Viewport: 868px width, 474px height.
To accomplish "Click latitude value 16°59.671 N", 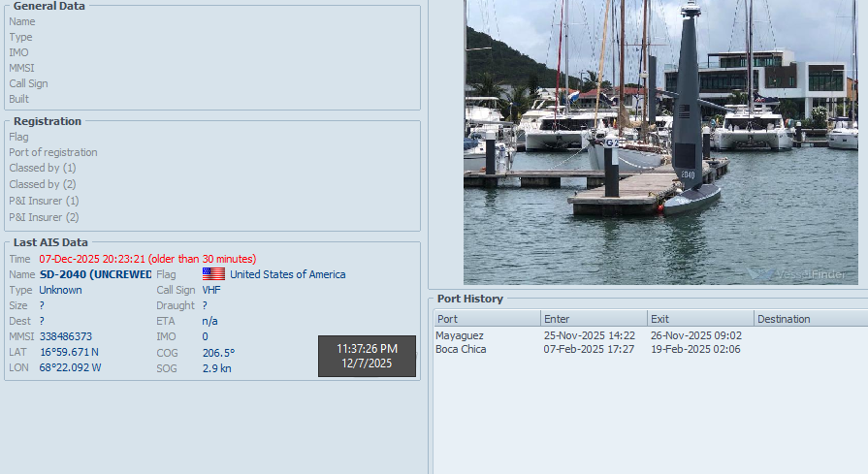I will pyautogui.click(x=69, y=352).
